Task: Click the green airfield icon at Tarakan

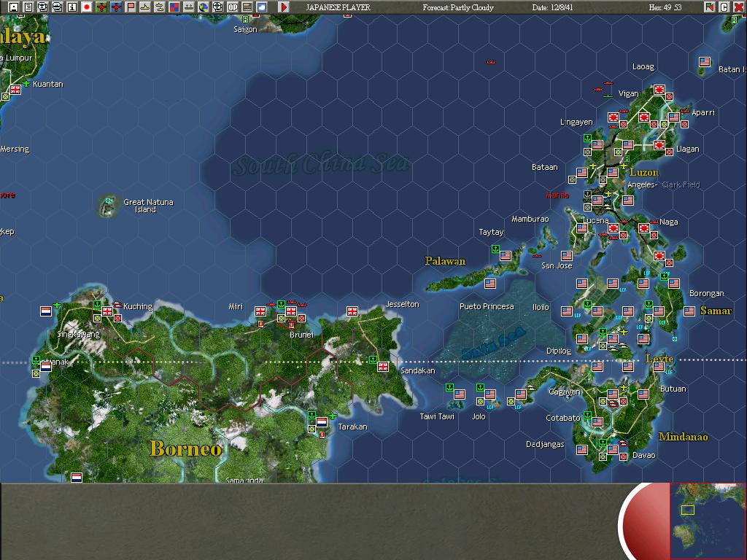Action: (333, 416)
